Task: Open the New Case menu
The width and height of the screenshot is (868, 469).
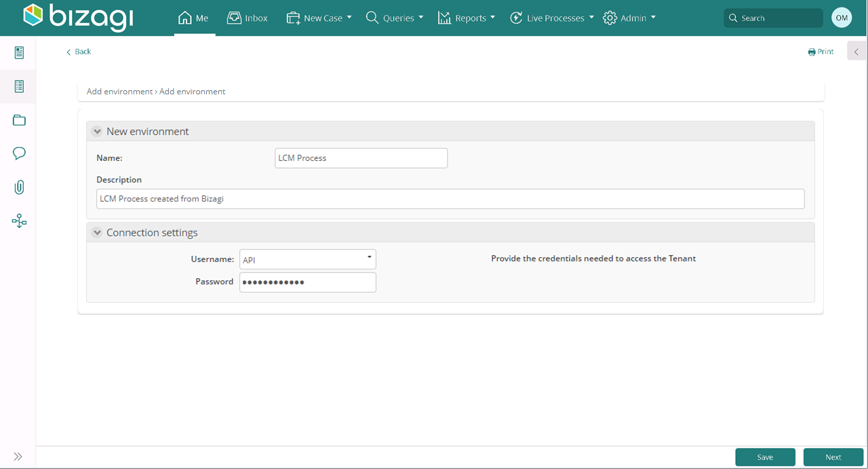Action: tap(319, 18)
